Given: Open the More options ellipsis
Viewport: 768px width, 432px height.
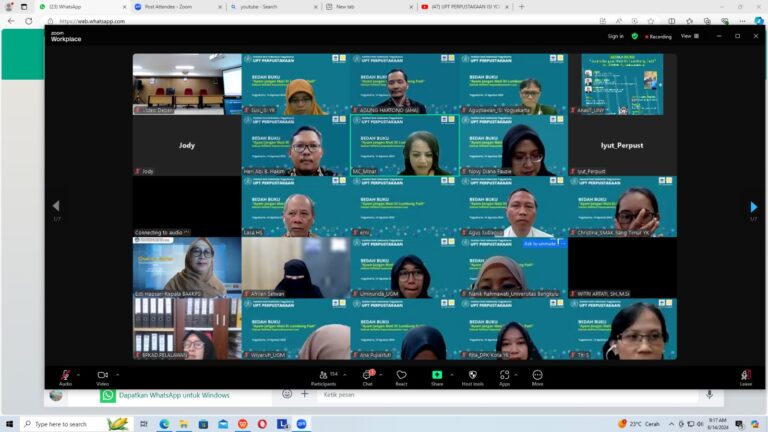Looking at the screenshot, I should [x=537, y=375].
